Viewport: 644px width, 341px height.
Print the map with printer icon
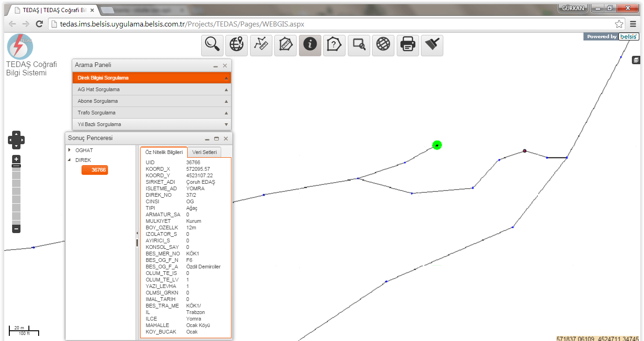click(x=408, y=45)
